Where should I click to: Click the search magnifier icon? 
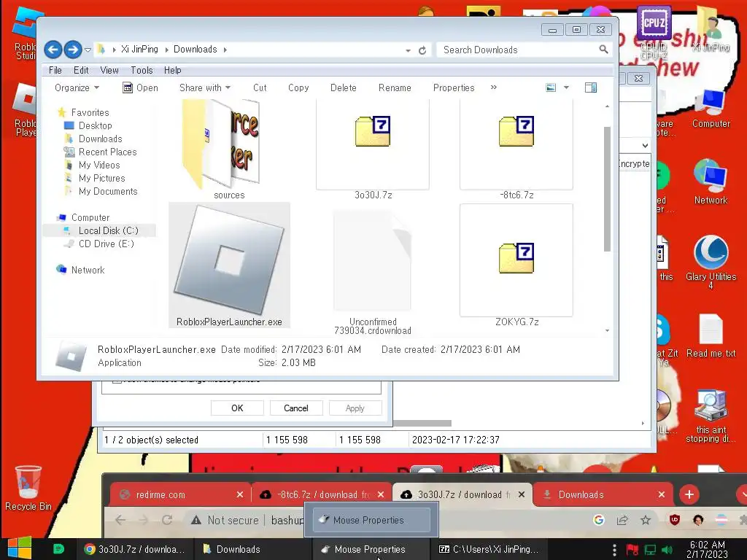(x=603, y=49)
